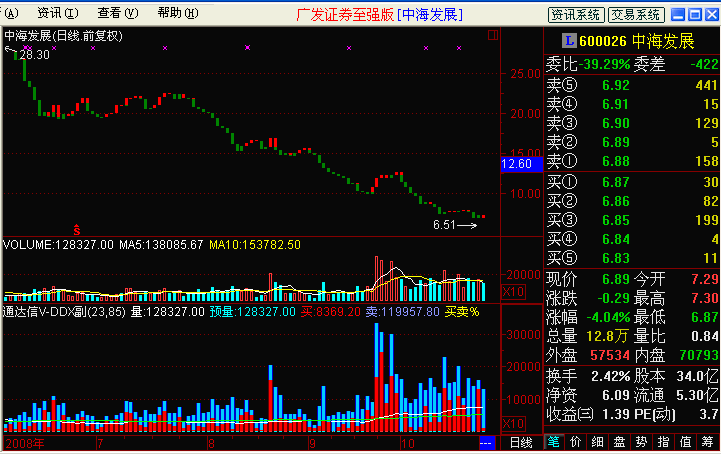Click the 外盘 57534 value
The height and width of the screenshot is (454, 721).
(x=610, y=355)
